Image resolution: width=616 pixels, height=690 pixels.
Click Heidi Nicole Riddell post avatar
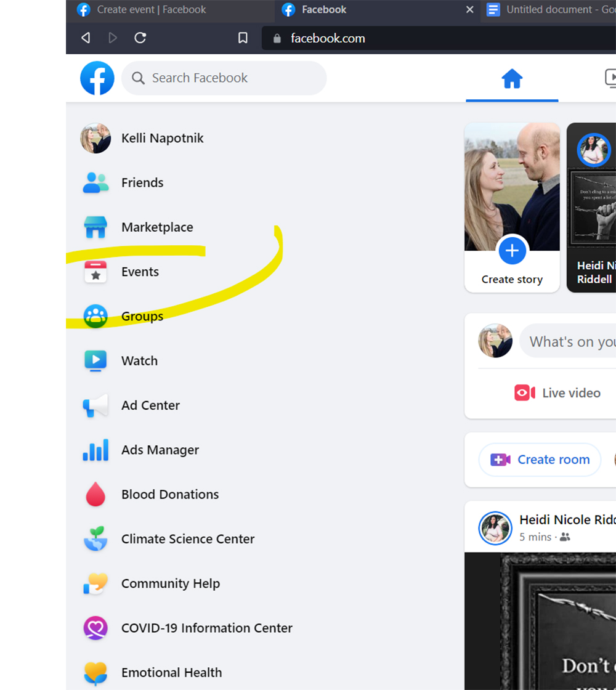[x=495, y=528]
